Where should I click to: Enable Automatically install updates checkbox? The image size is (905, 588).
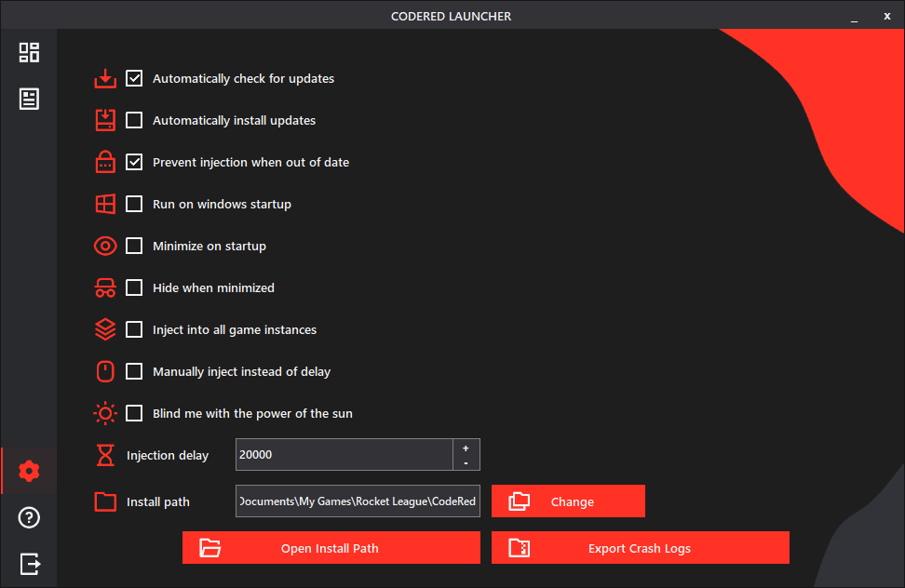coord(134,120)
